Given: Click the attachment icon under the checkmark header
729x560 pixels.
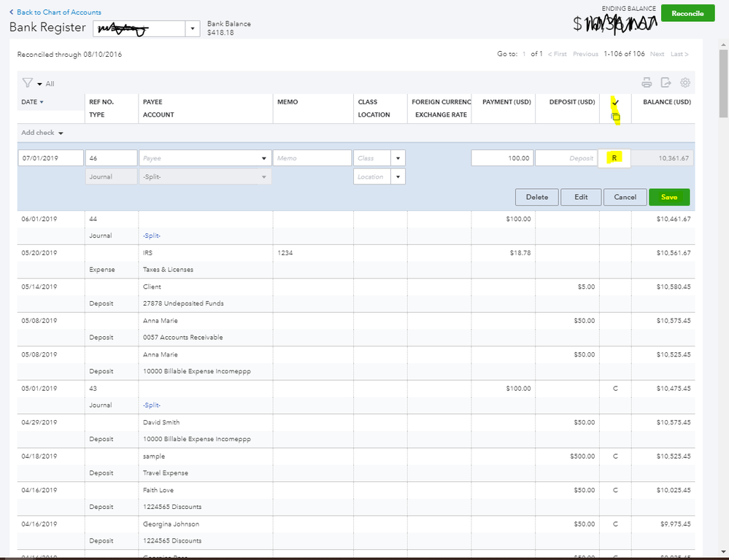Looking at the screenshot, I should (616, 117).
